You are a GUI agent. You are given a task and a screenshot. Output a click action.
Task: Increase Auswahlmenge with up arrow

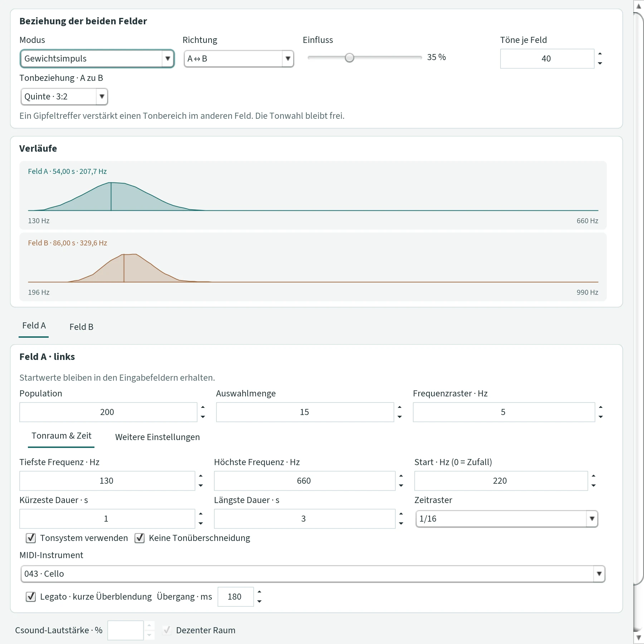[400, 408]
